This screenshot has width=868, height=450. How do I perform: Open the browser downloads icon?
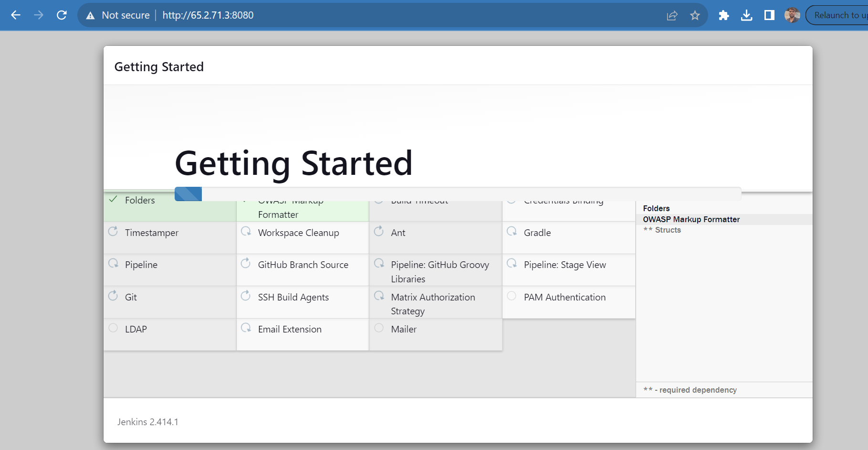[x=746, y=15]
